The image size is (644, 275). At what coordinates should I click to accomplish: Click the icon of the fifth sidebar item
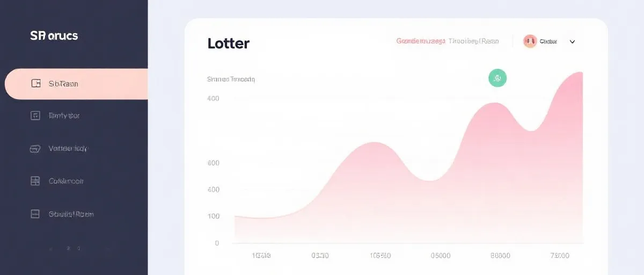coord(35,214)
